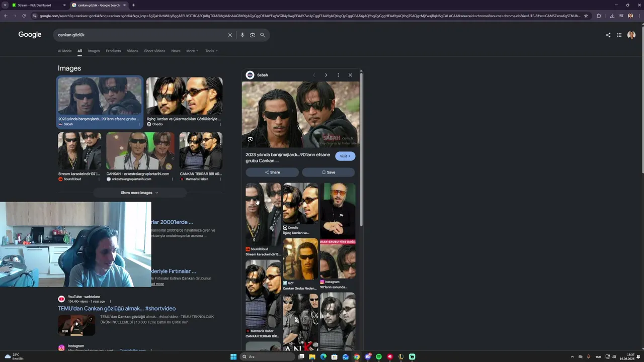Click the Chrome address bar URL
This screenshot has width=644, height=362.
(309, 16)
